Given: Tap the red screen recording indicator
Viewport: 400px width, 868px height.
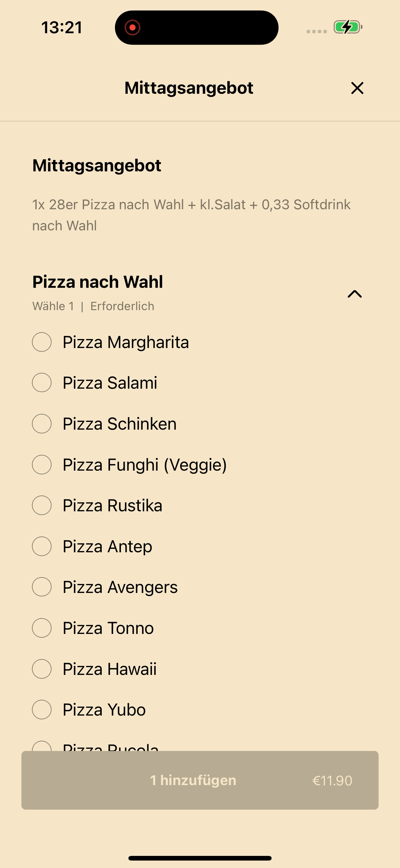Looking at the screenshot, I should click(x=132, y=27).
